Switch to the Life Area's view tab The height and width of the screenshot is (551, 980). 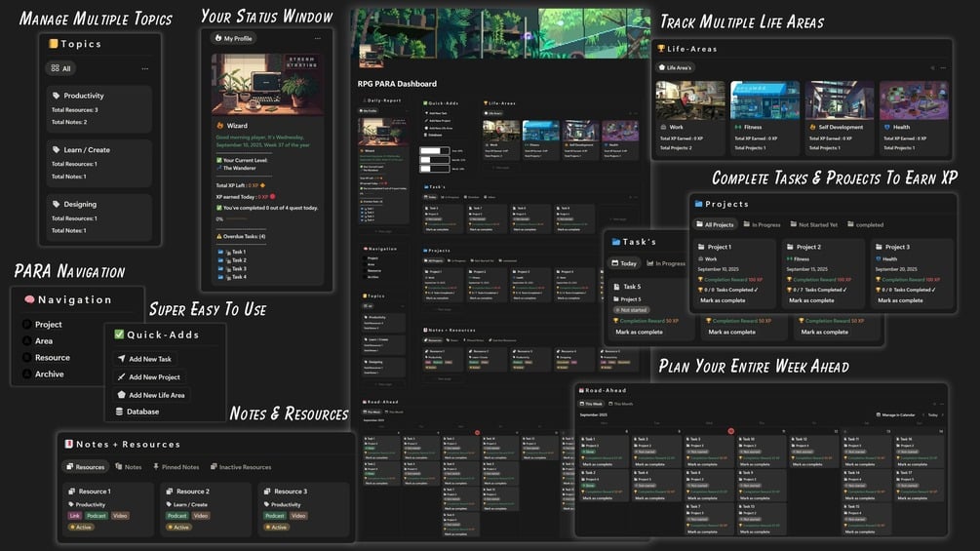675,67
